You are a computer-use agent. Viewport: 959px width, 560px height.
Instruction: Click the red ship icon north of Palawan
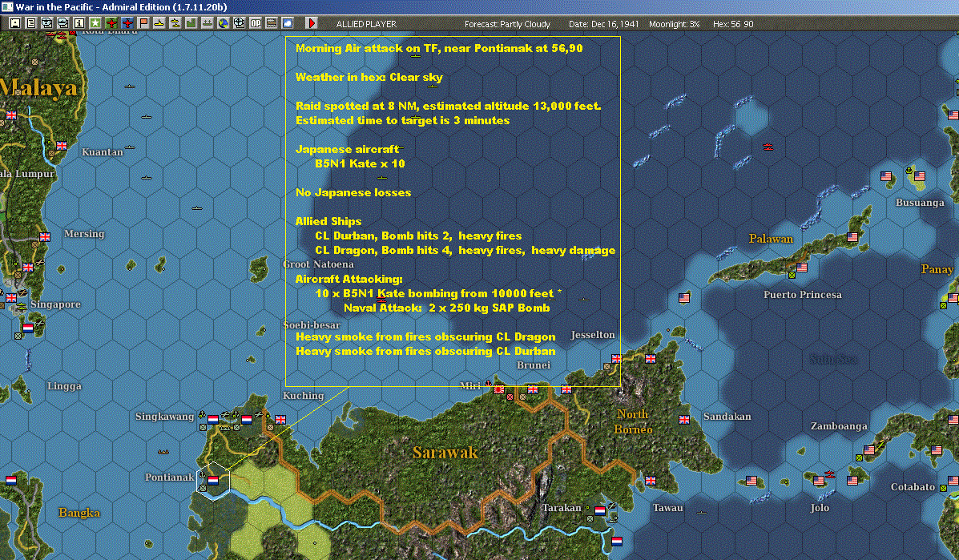768,147
